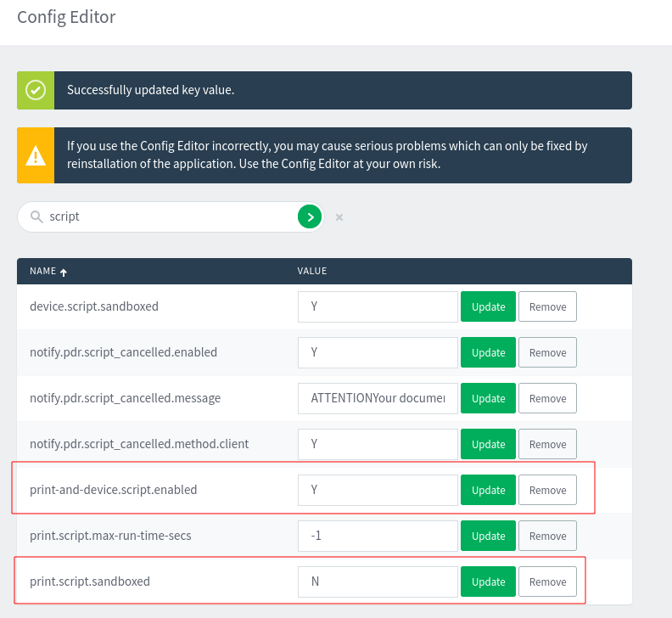Edit notify.pdr.script_cancelled.method.client value field
The width and height of the screenshot is (672, 618).
point(378,445)
